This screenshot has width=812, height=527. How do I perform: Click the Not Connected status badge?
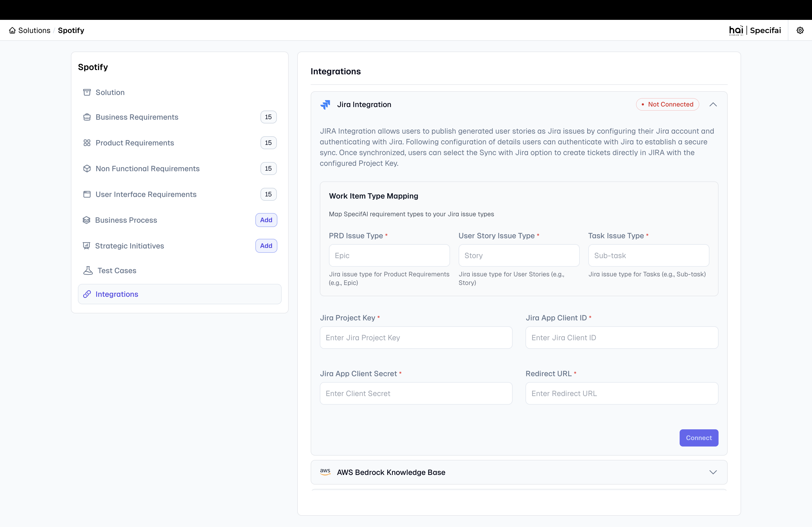(x=667, y=104)
